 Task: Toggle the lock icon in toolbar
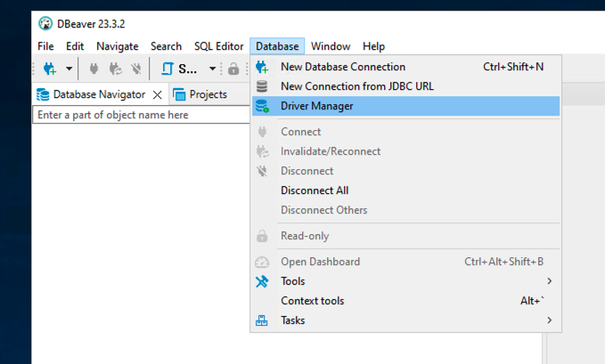coord(233,69)
